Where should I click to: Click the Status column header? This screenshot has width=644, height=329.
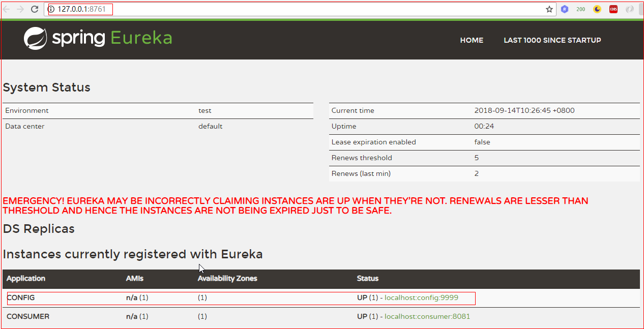[x=368, y=279]
